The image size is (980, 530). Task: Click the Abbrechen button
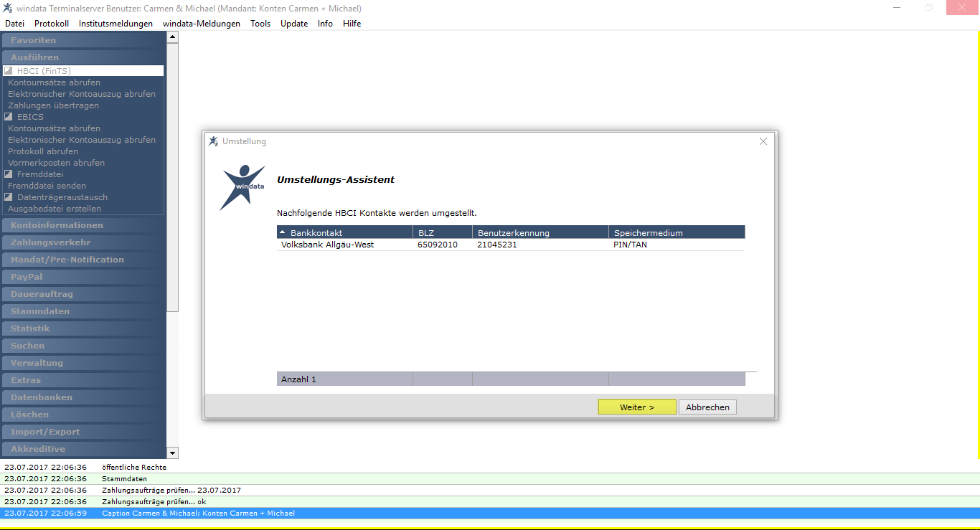click(707, 407)
